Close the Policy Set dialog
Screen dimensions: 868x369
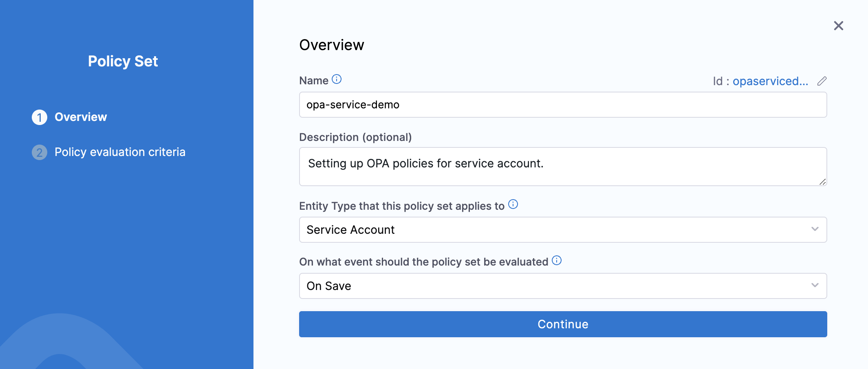[x=839, y=25]
